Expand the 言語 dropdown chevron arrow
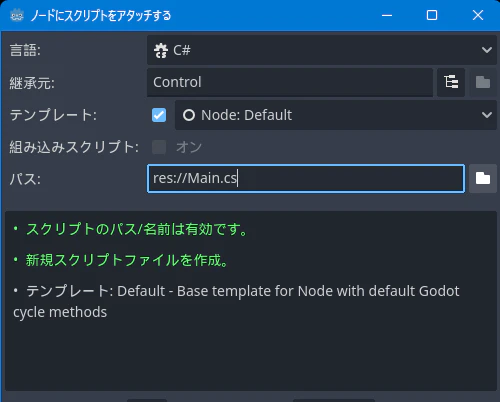This screenshot has height=402, width=500. point(487,50)
